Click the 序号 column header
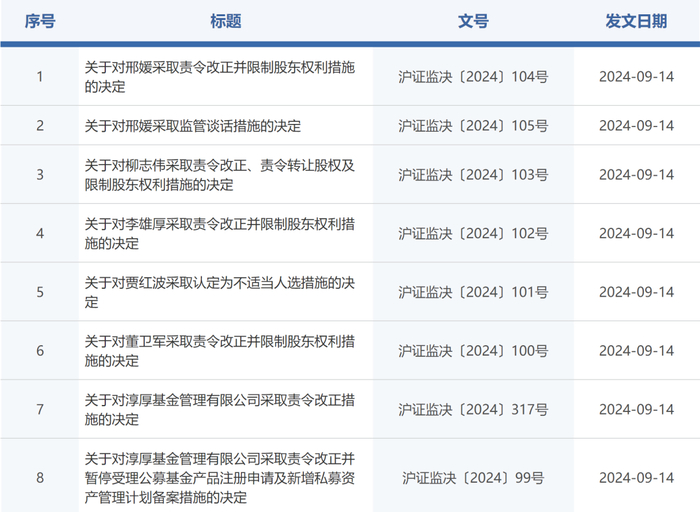 pos(40,21)
